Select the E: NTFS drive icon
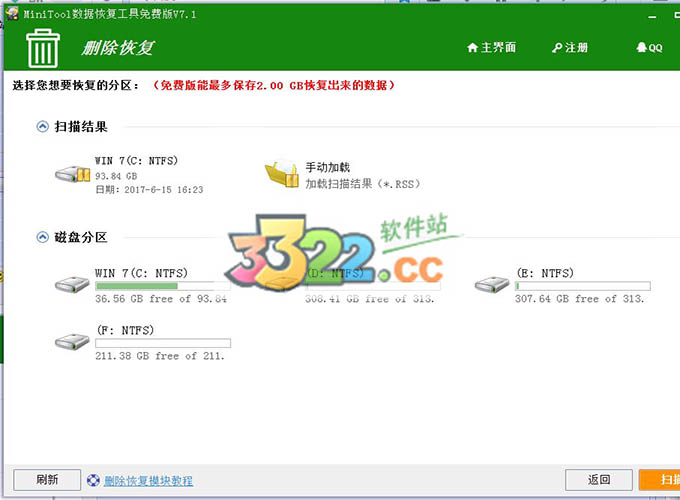680x500 pixels. (x=492, y=284)
